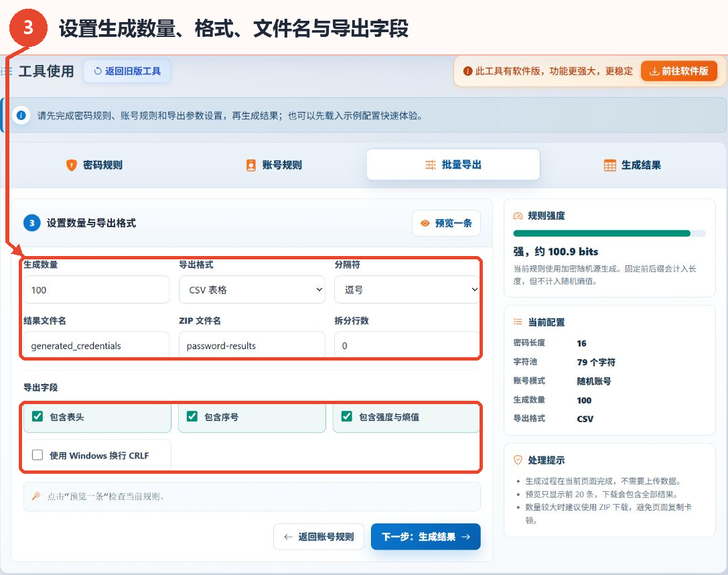Uncheck 包含强度与熵值 checkbox
Screen dimensions: 728x575
click(347, 416)
